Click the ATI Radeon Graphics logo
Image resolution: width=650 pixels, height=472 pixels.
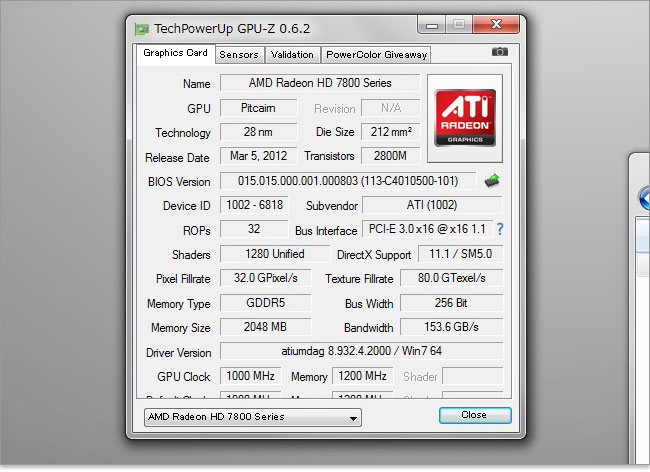coord(465,118)
